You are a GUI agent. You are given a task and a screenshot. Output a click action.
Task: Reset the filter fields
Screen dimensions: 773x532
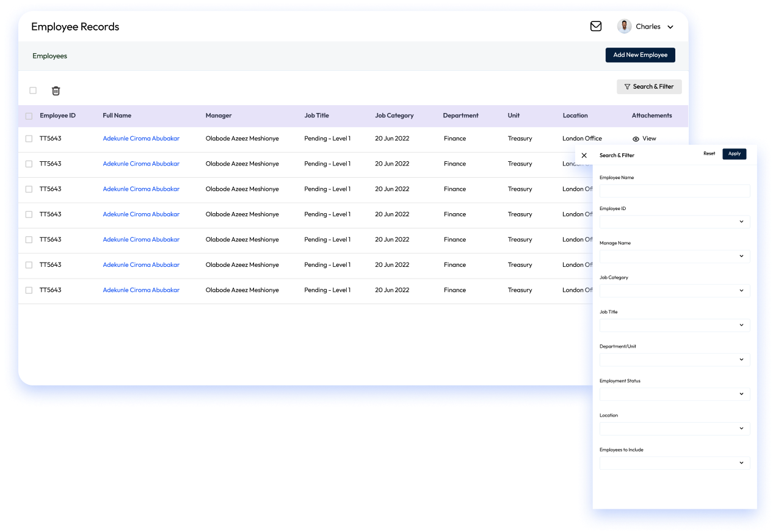709,154
